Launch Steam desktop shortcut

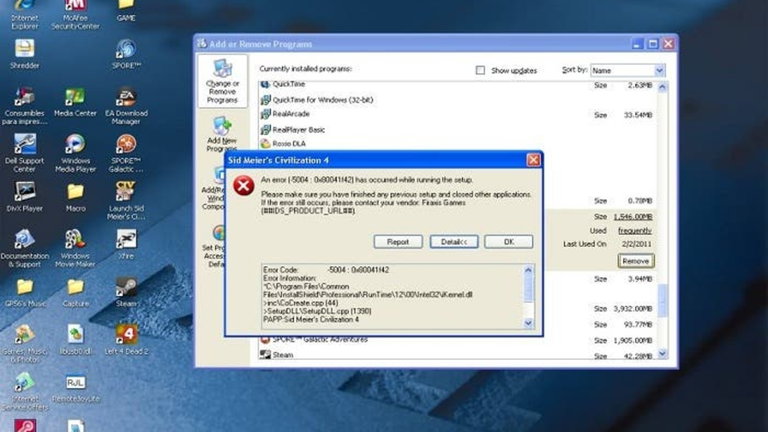tap(126, 292)
